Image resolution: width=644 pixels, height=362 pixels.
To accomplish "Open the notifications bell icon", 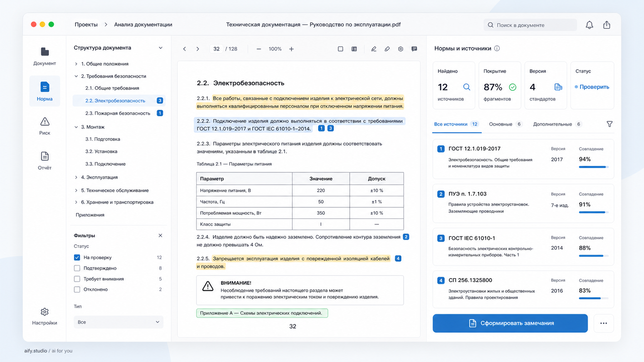I will pos(589,25).
